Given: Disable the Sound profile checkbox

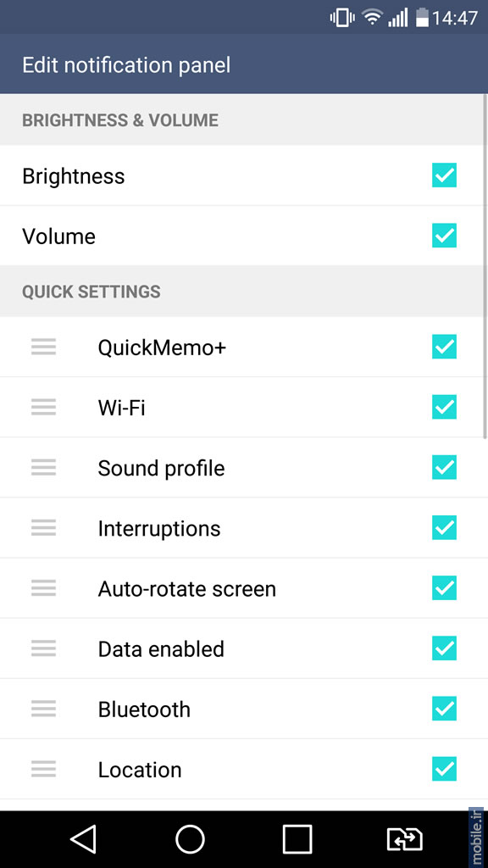Looking at the screenshot, I should click(444, 468).
